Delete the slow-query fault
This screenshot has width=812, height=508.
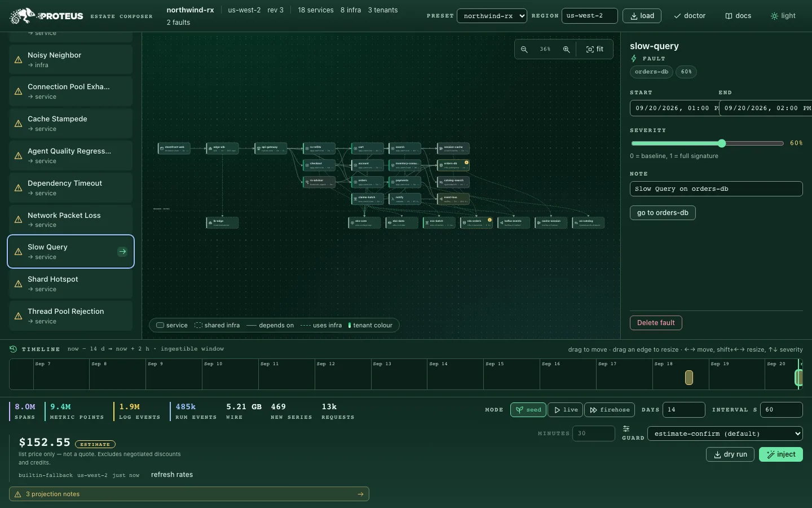click(656, 323)
